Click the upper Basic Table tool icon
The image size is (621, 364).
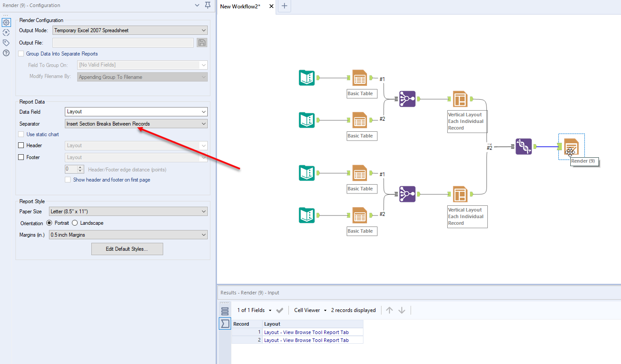(x=359, y=78)
